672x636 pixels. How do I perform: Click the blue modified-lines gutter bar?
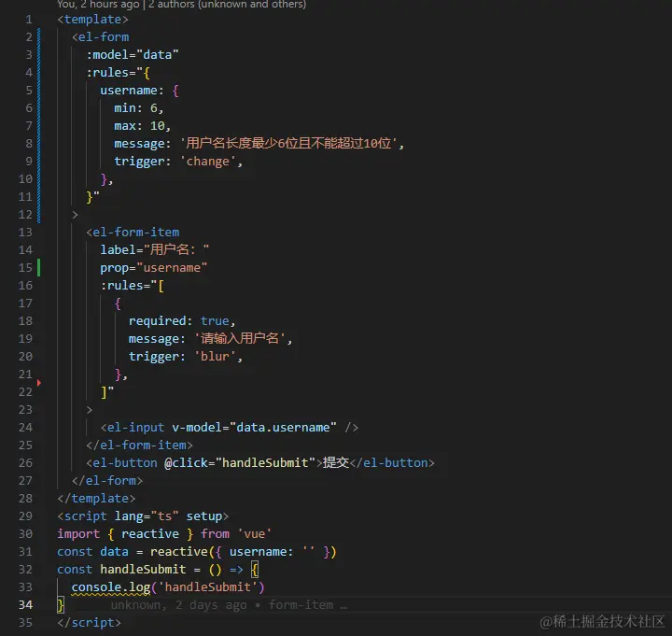(39, 125)
